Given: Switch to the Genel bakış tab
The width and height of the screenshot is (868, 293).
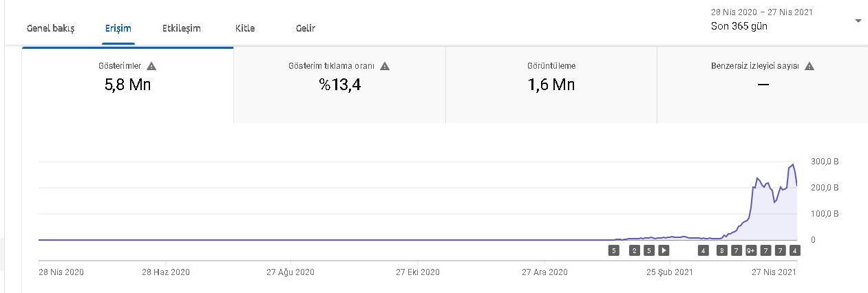Looking at the screenshot, I should pyautogui.click(x=50, y=28).
